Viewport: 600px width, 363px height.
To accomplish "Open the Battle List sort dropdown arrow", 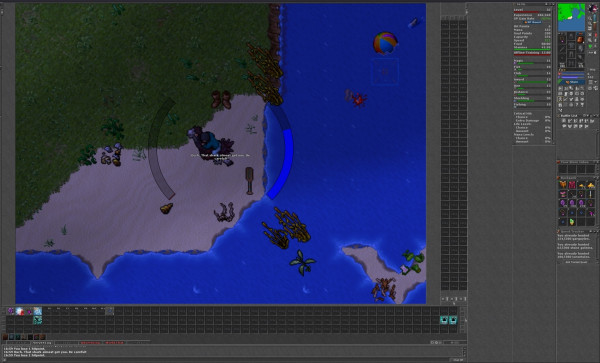I will pos(588,116).
